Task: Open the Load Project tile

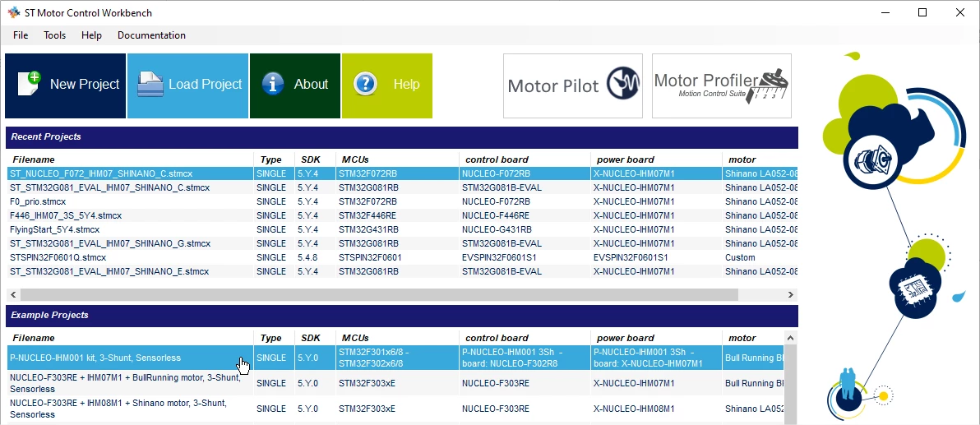Action: tap(187, 85)
